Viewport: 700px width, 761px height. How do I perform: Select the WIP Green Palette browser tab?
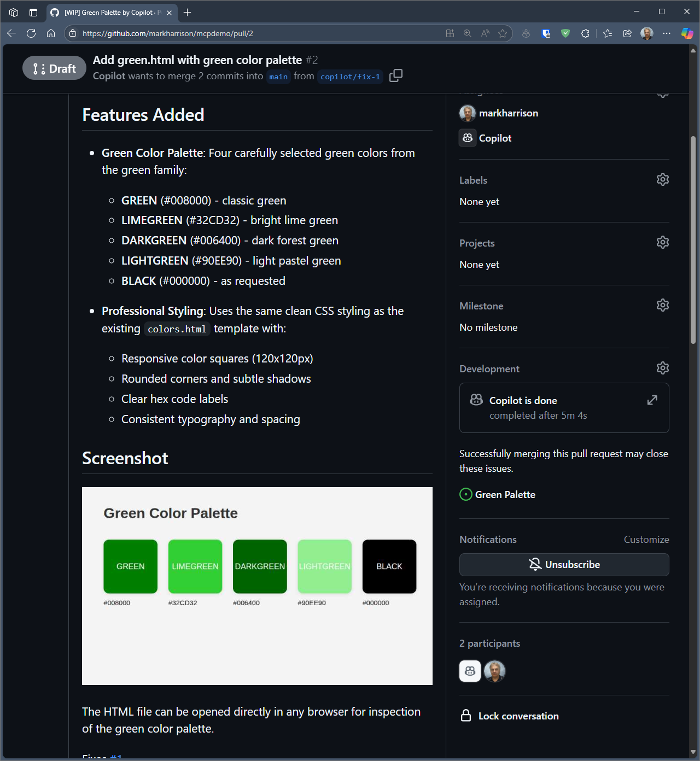109,12
